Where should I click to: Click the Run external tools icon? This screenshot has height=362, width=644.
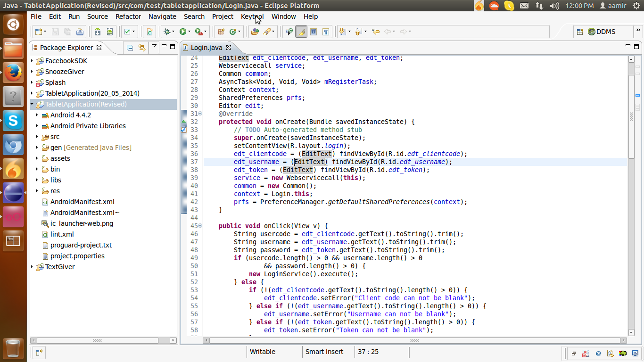[x=198, y=32]
